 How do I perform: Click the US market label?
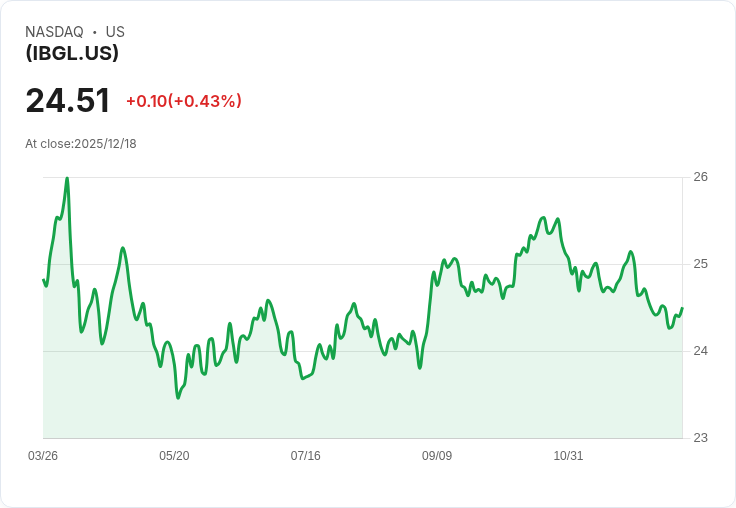(115, 32)
